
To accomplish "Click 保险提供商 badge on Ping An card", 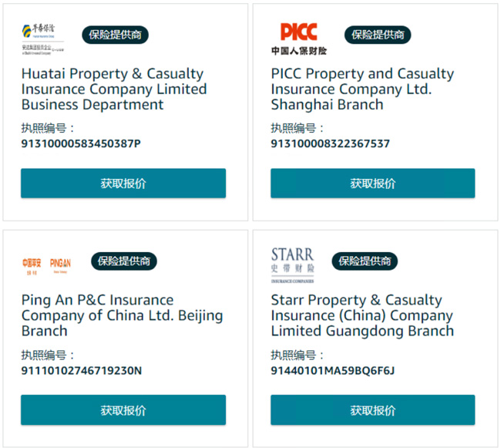I will (x=124, y=261).
